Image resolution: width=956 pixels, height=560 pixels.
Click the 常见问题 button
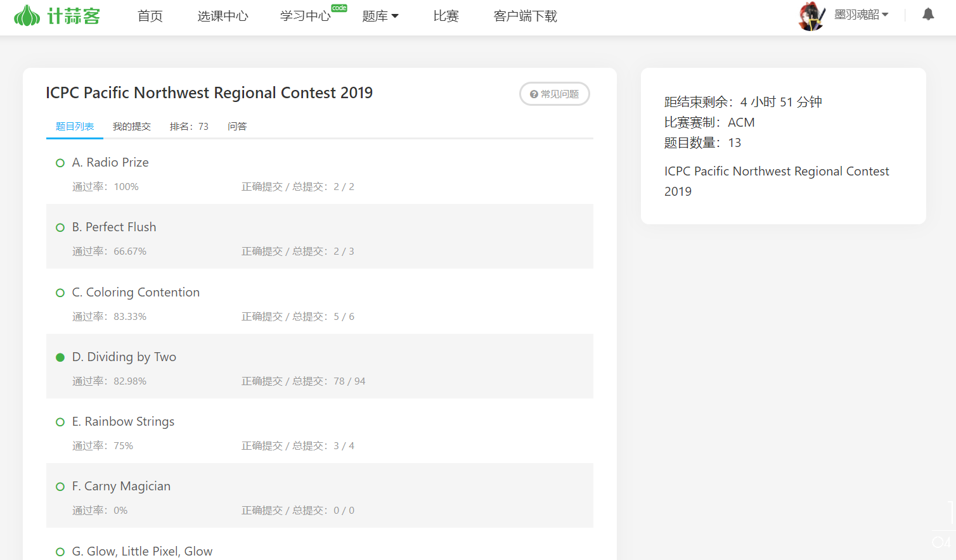click(555, 94)
